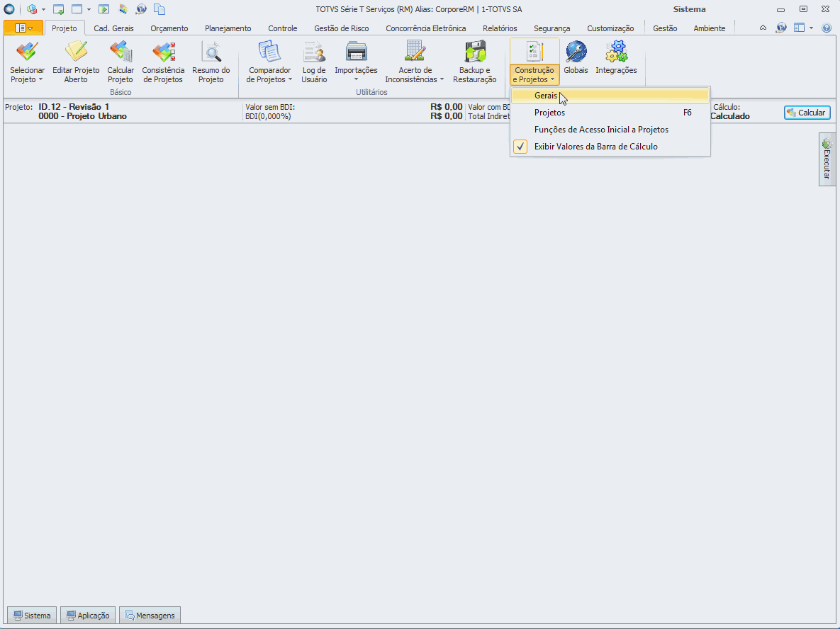Screen dimensions: 840x629
Task: Launch Backup e Restauração
Action: click(474, 62)
